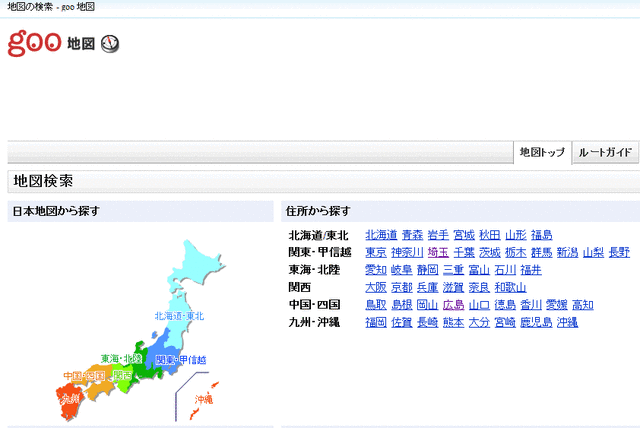Click the 福岡 link

[x=376, y=322]
